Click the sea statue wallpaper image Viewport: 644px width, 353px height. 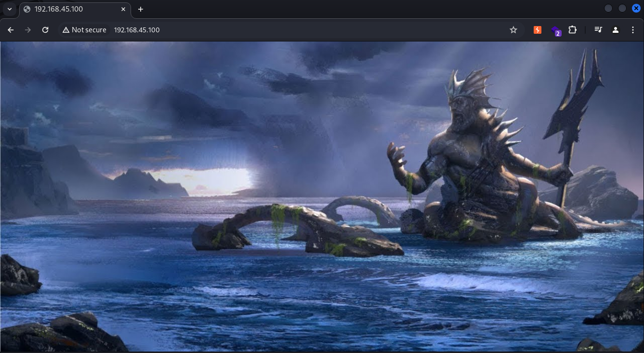322,197
